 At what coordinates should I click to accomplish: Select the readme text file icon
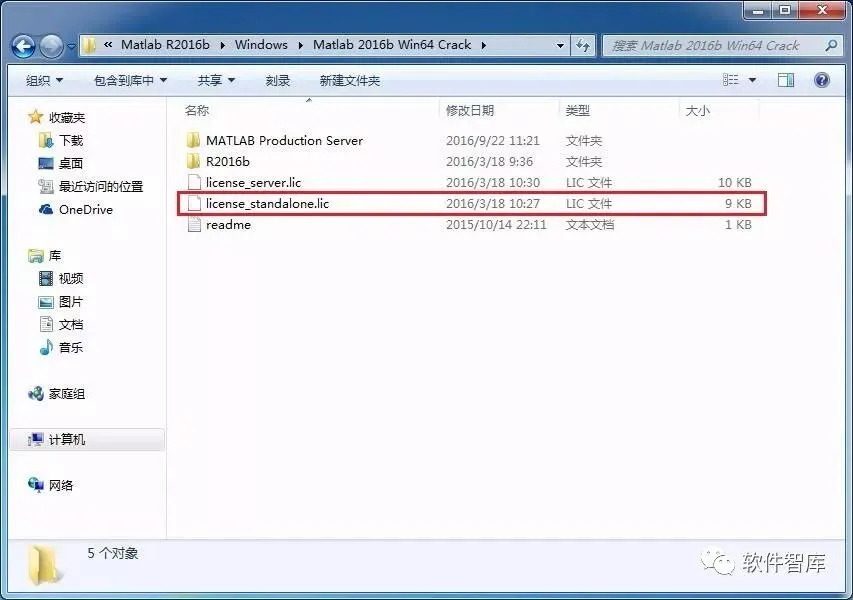click(x=194, y=224)
